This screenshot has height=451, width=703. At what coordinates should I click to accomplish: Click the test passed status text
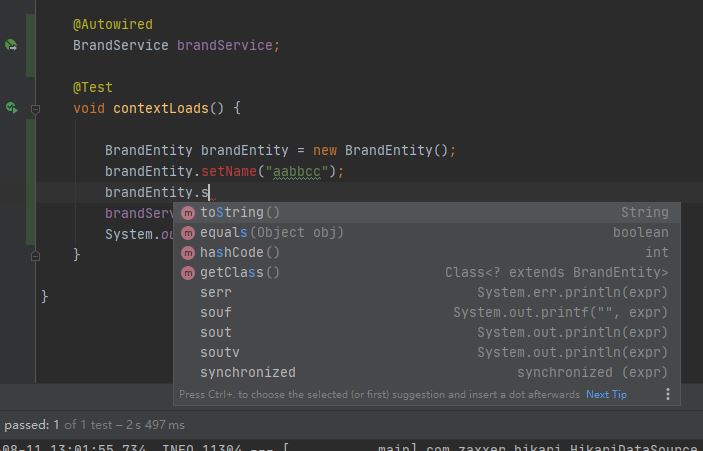click(95, 425)
